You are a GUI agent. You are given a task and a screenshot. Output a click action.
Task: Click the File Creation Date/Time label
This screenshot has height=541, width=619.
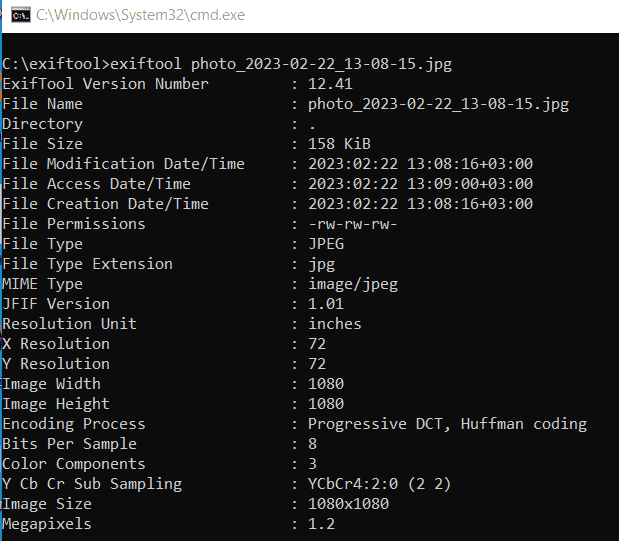tap(105, 204)
